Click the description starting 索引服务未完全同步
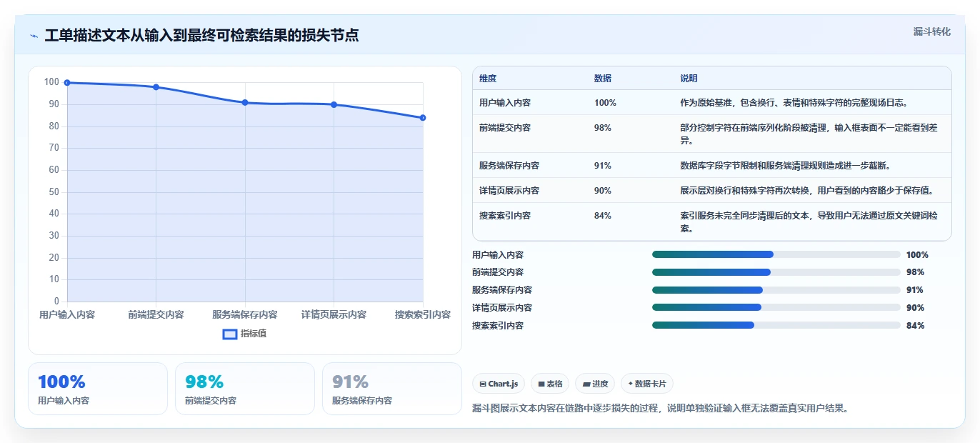This screenshot has height=443, width=980. click(809, 222)
